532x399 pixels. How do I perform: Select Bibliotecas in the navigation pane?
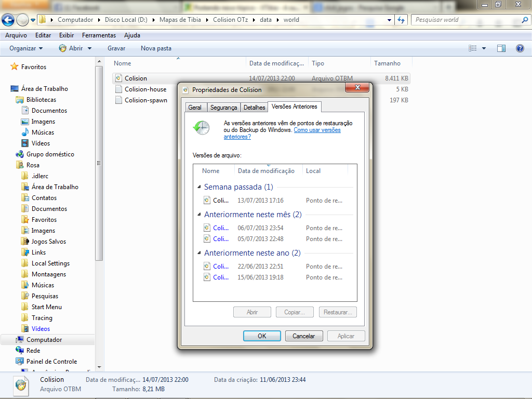[x=42, y=100]
